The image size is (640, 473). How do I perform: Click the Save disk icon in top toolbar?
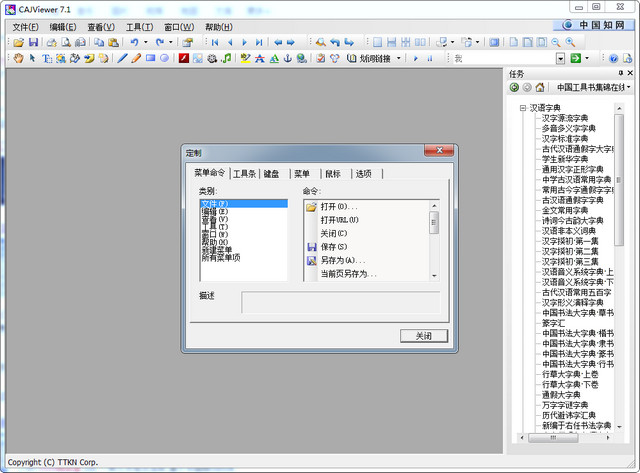point(33,42)
